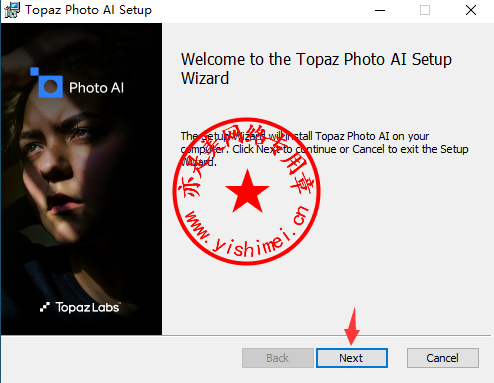Image resolution: width=494 pixels, height=383 pixels.
Task: Close the setup wizard window
Action: 471,10
